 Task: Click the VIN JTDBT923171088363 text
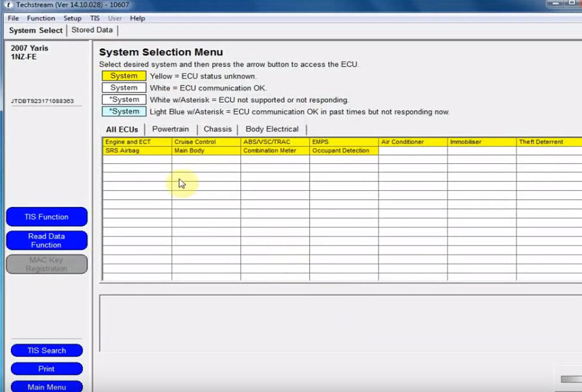(x=42, y=101)
